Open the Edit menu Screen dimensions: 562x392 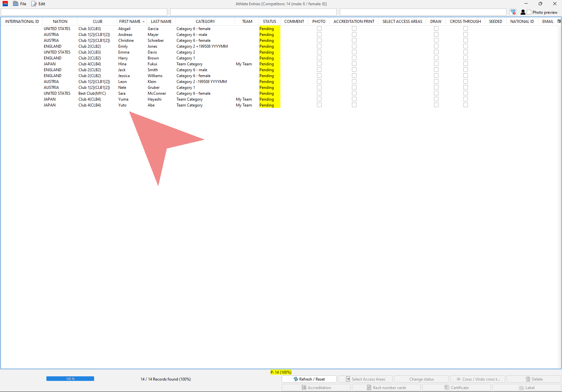(39, 4)
